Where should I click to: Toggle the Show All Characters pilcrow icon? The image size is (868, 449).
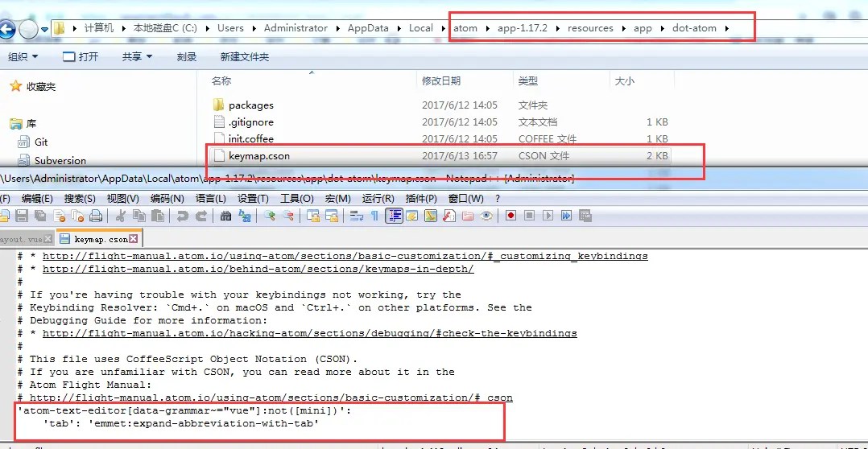[x=374, y=216]
